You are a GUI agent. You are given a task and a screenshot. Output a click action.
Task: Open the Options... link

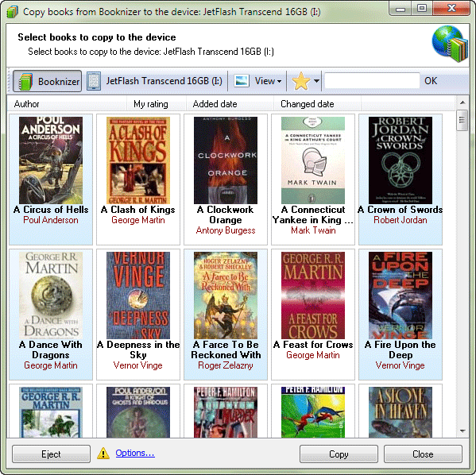point(135,453)
